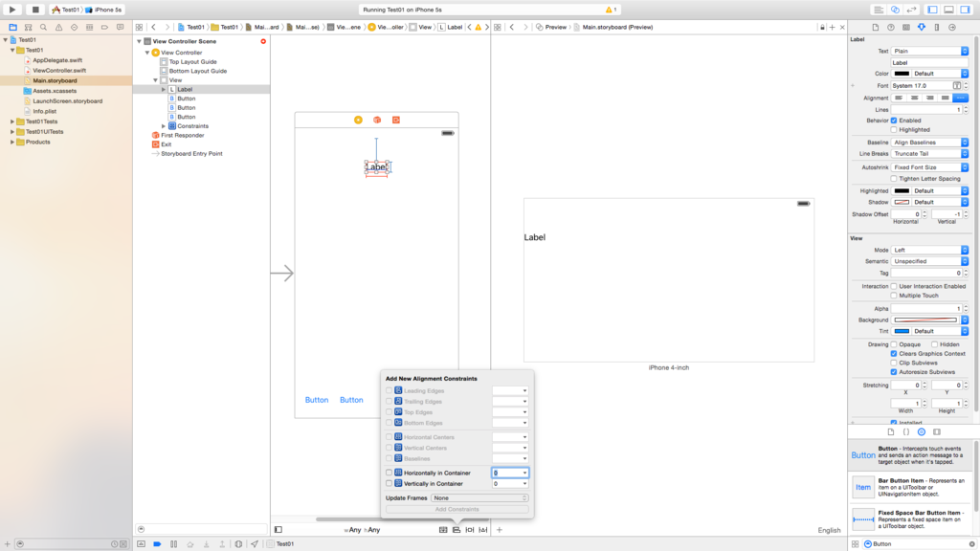Open the Text type Plain dropdown

(x=929, y=52)
